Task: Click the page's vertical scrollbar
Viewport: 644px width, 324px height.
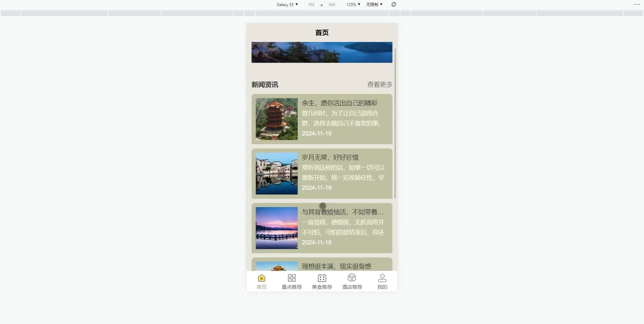Action: click(395, 123)
